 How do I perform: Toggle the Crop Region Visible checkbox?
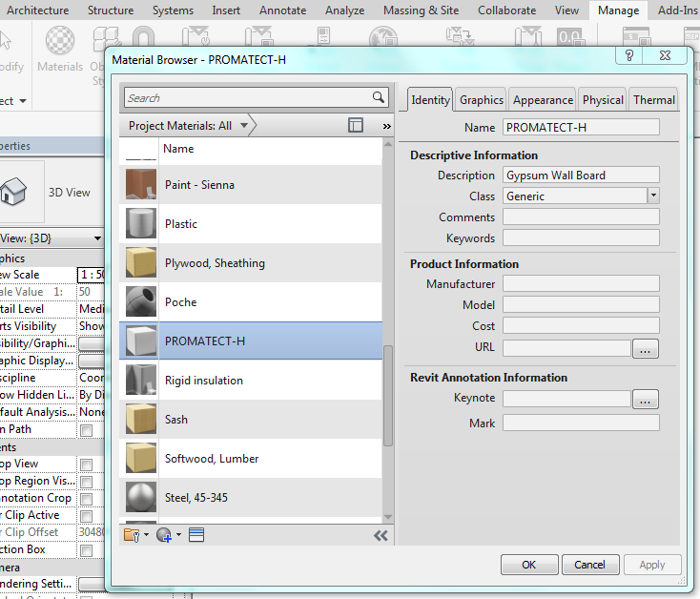[87, 482]
